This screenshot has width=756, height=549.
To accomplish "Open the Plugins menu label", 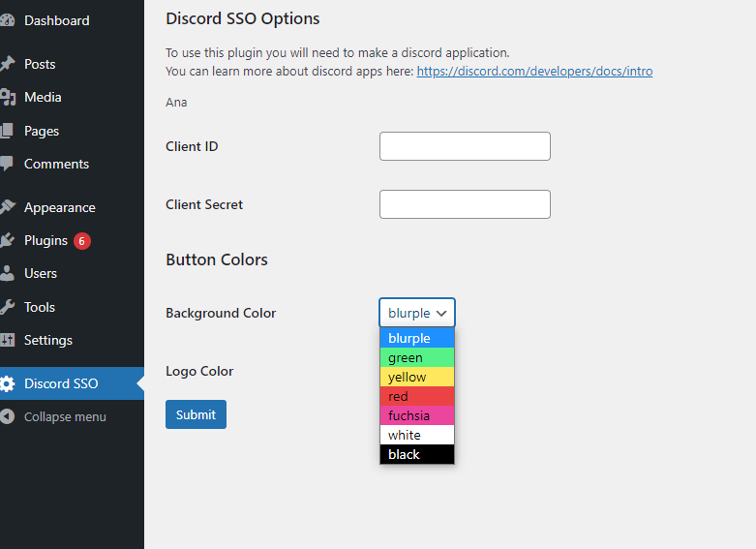I will point(45,241).
